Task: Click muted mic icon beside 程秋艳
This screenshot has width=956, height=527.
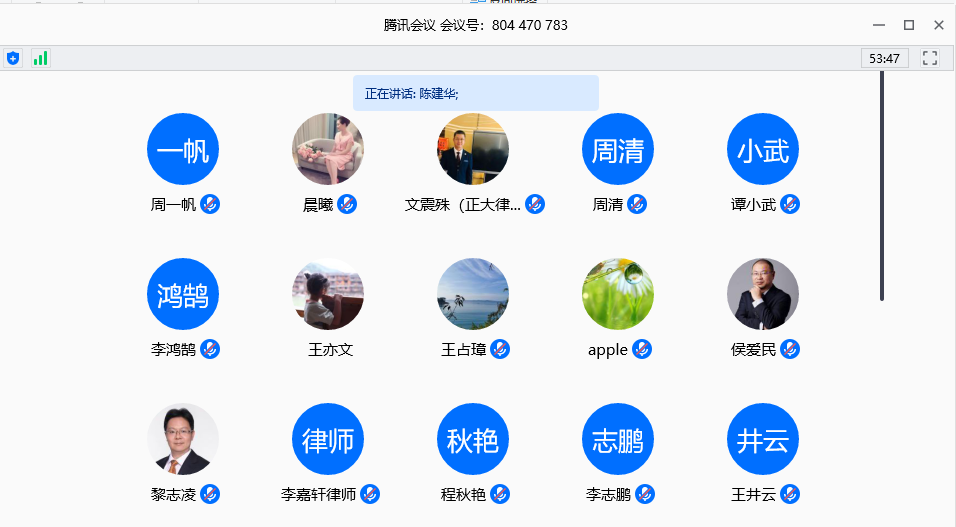Action: click(x=500, y=494)
